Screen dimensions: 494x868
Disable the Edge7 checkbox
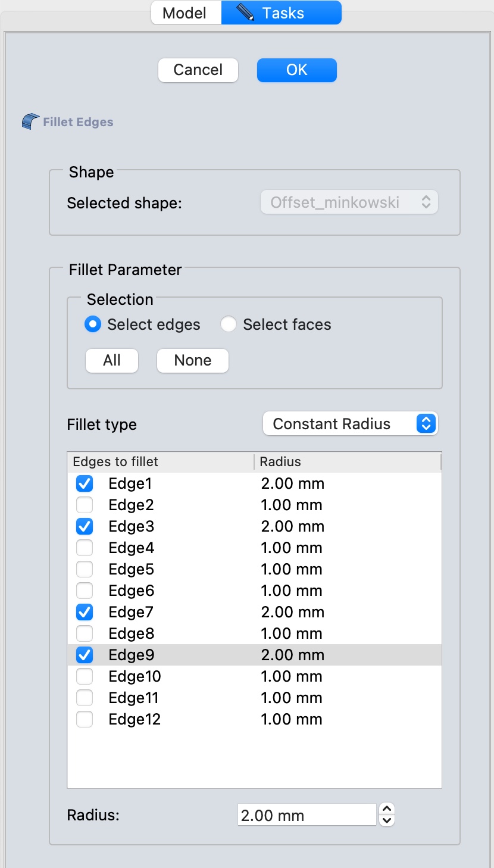pos(85,612)
